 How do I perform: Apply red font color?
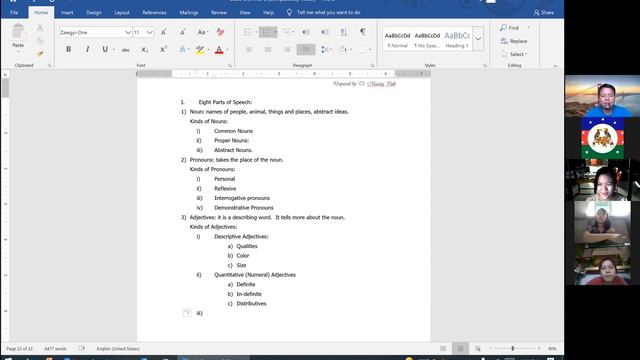tap(219, 50)
